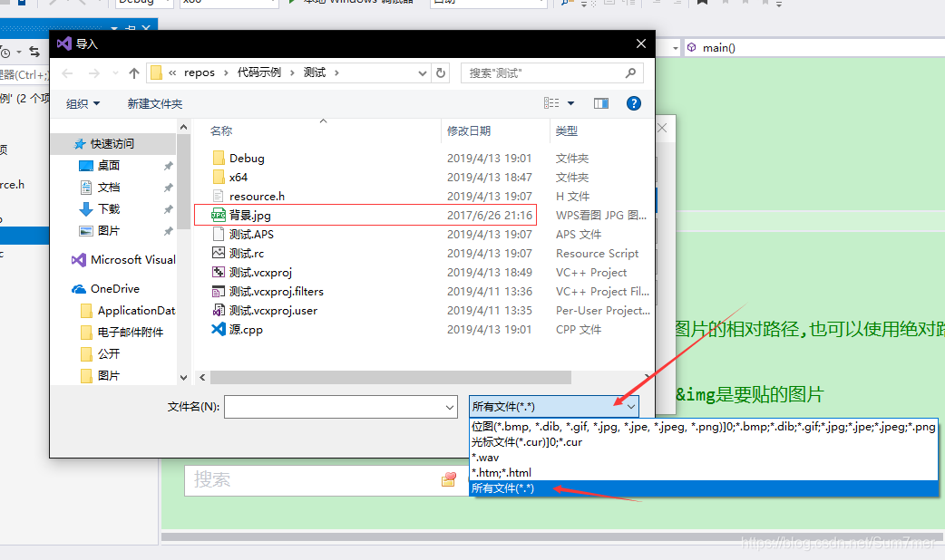The height and width of the screenshot is (560, 945).
Task: Select Microsoft Visual Studio navigation entry
Action: pos(124,259)
